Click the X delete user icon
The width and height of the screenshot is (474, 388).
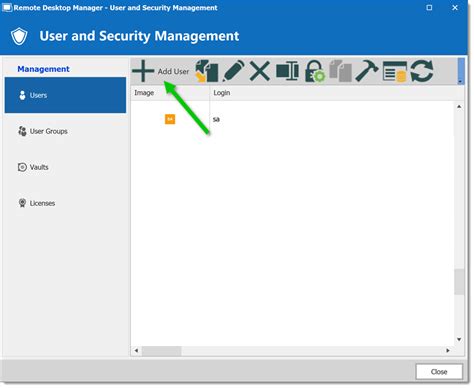click(x=260, y=71)
